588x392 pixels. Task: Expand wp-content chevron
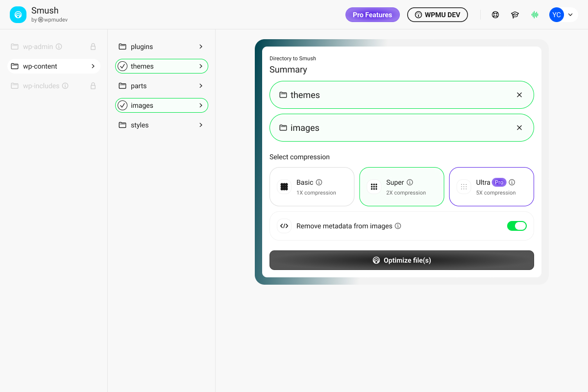(93, 66)
